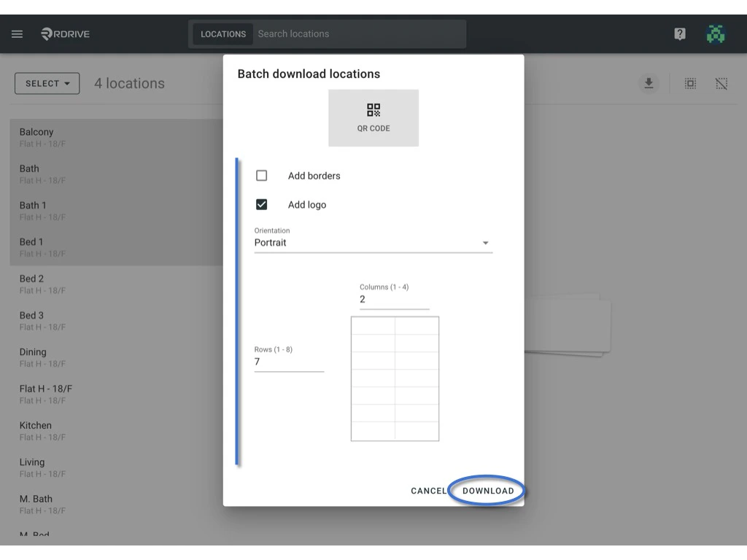Click the green avatar icon

(716, 34)
